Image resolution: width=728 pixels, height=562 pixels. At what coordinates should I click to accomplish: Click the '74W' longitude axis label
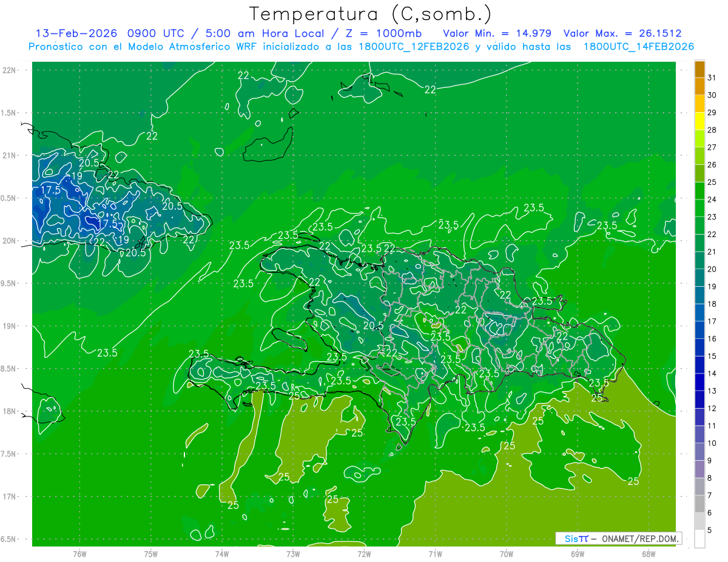click(222, 554)
